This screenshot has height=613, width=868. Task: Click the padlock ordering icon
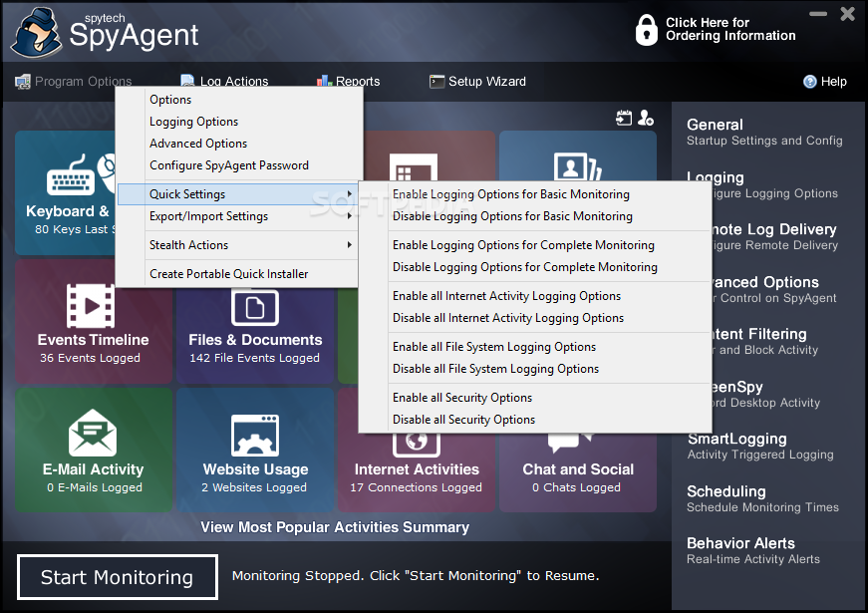coord(646,30)
